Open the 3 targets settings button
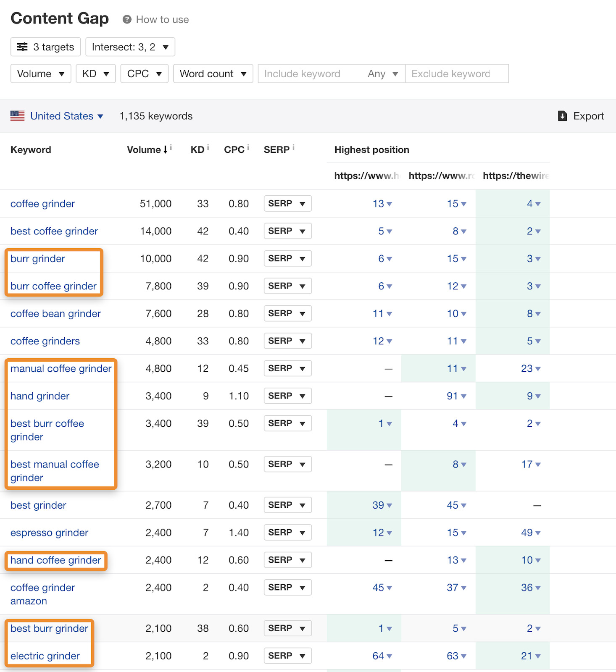This screenshot has width=616, height=672. click(x=45, y=47)
